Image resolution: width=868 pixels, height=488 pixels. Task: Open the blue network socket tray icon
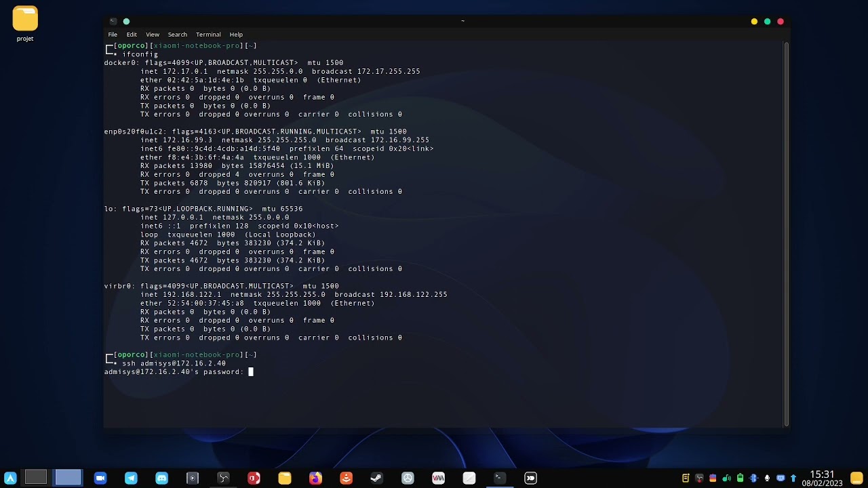point(781,478)
